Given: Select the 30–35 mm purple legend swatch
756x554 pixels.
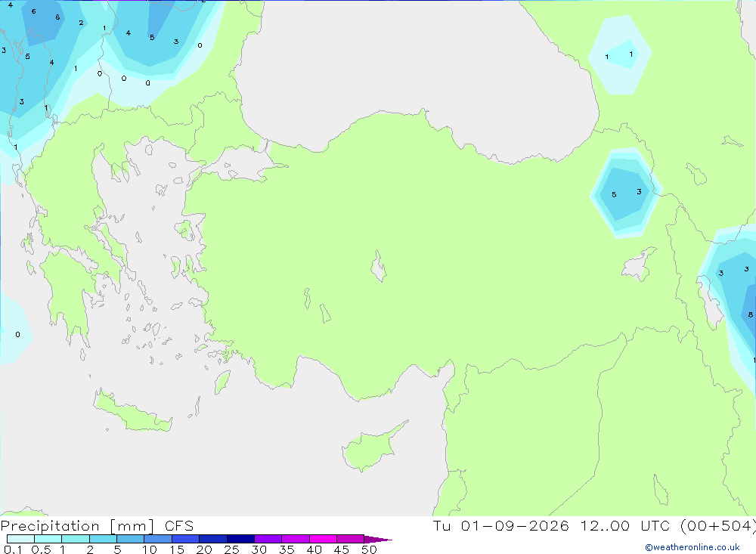Looking at the screenshot, I should [x=268, y=539].
